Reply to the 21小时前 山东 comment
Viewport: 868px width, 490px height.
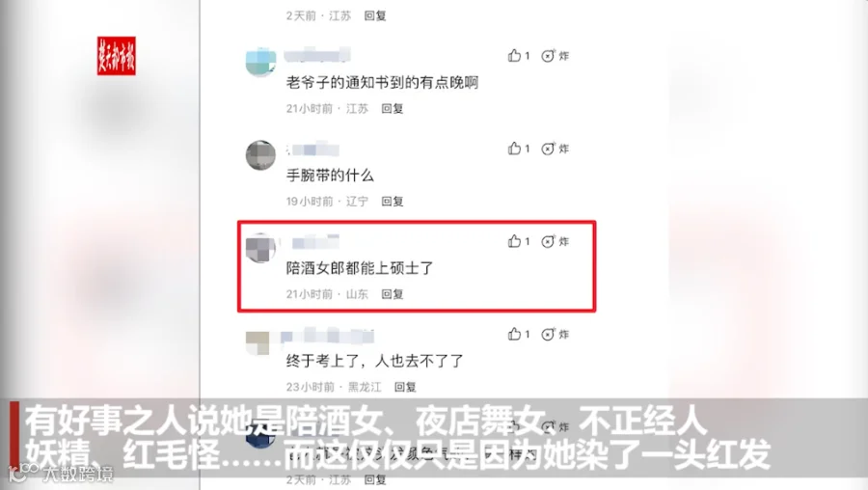(392, 294)
